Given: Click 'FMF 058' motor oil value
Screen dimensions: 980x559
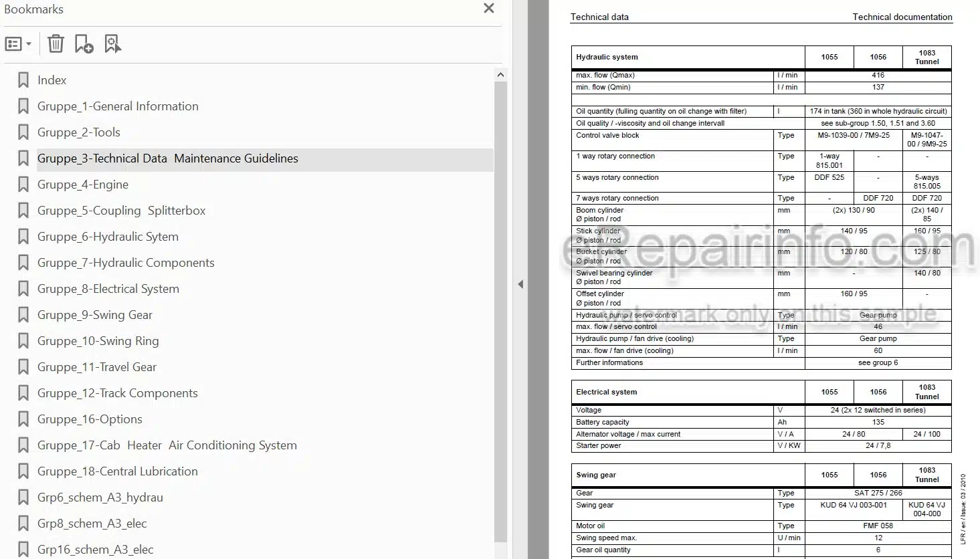Looking at the screenshot, I should pos(878,526).
